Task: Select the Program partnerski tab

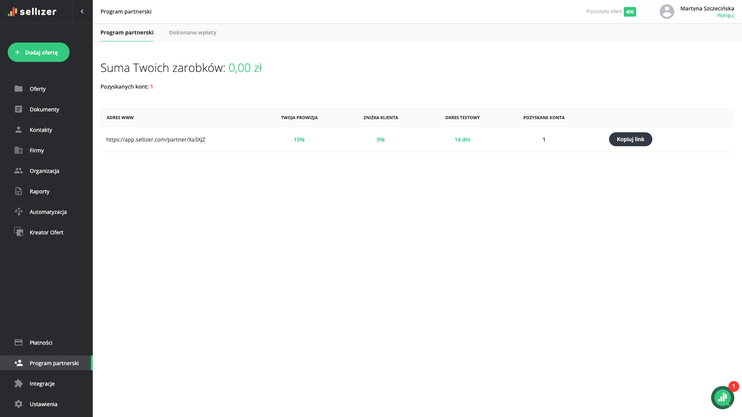Action: (x=127, y=33)
